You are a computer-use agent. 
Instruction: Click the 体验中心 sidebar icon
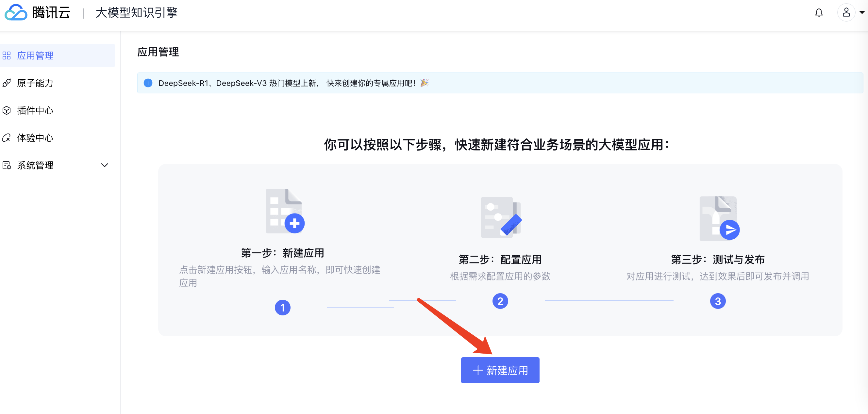[x=7, y=138]
